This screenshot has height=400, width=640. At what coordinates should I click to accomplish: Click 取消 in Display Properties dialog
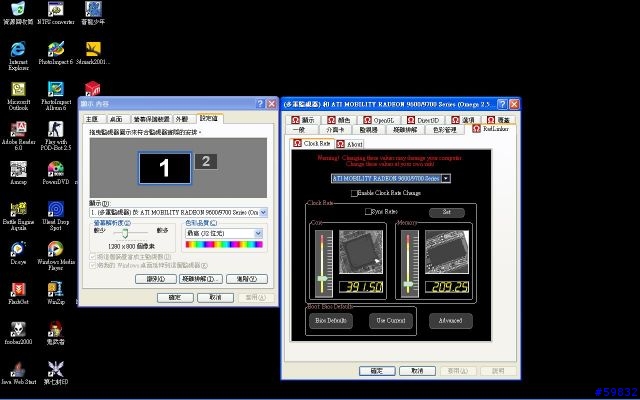point(216,298)
